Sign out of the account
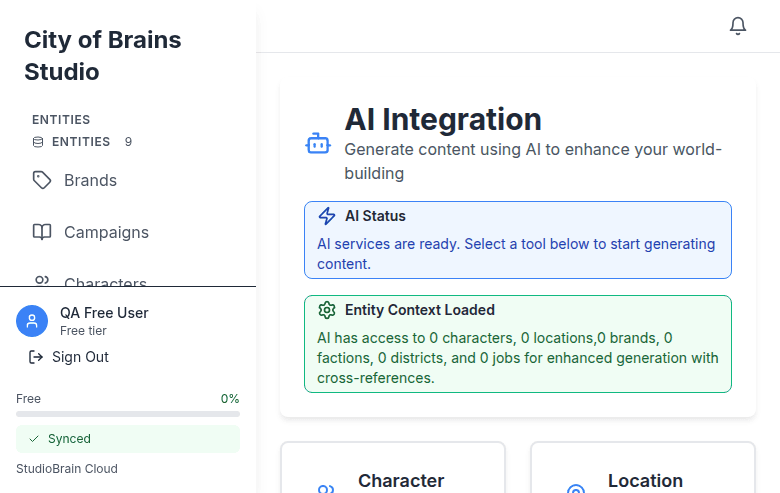The width and height of the screenshot is (780, 493). [69, 357]
